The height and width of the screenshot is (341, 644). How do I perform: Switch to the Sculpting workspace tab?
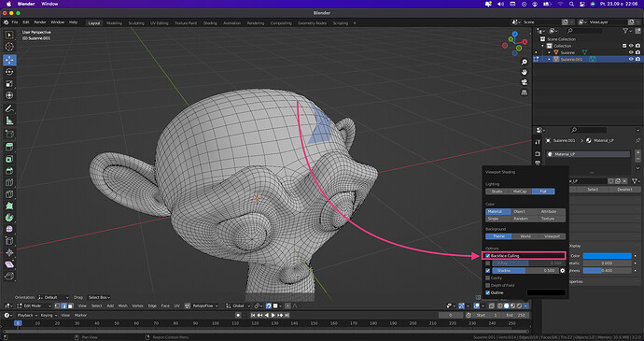136,23
